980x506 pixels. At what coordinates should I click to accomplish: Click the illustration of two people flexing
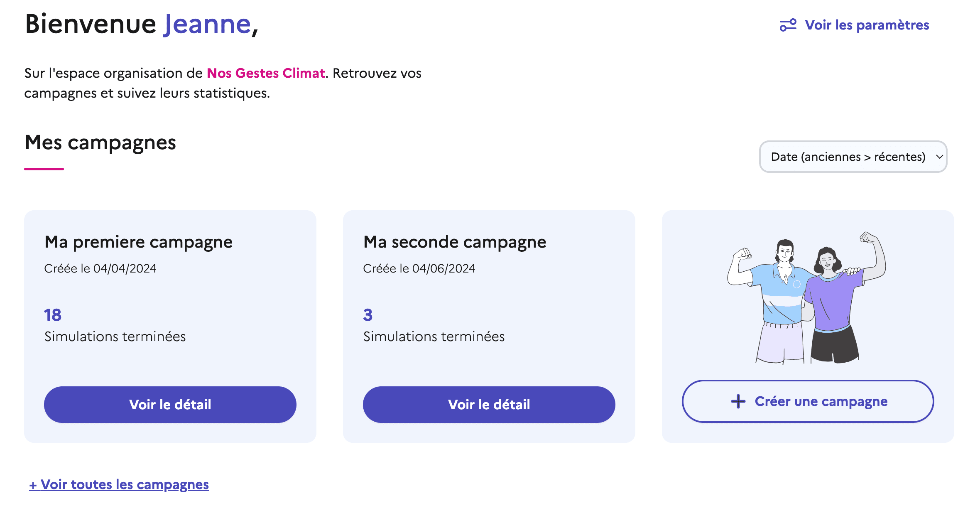tap(806, 299)
